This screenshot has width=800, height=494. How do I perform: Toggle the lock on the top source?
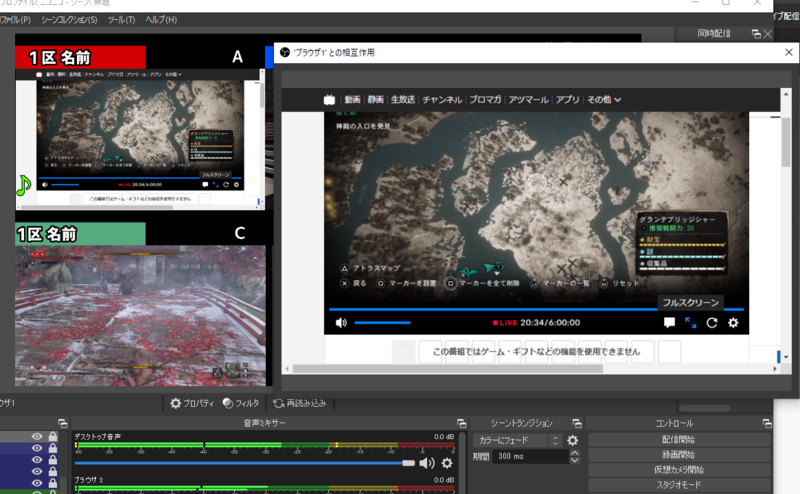[52, 437]
